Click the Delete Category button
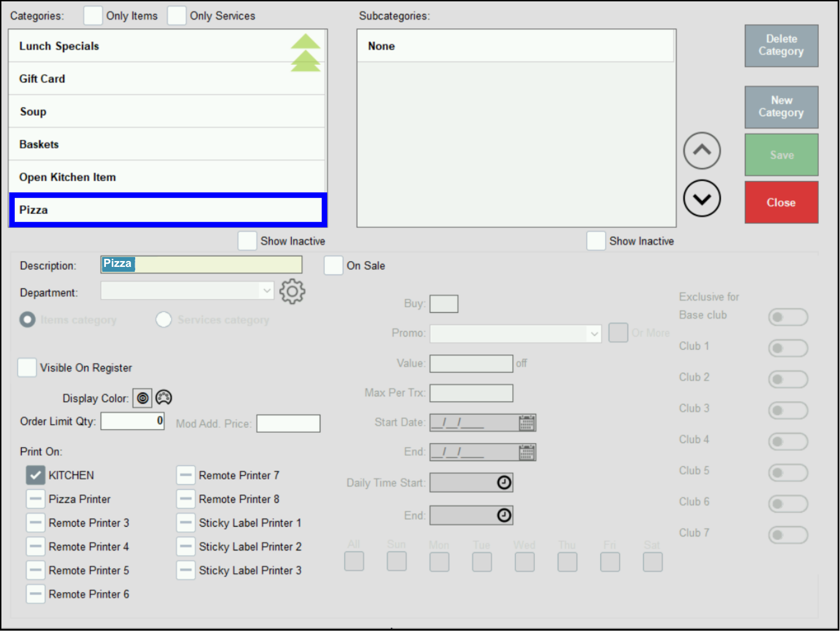Image resolution: width=840 pixels, height=632 pixels. pos(781,45)
